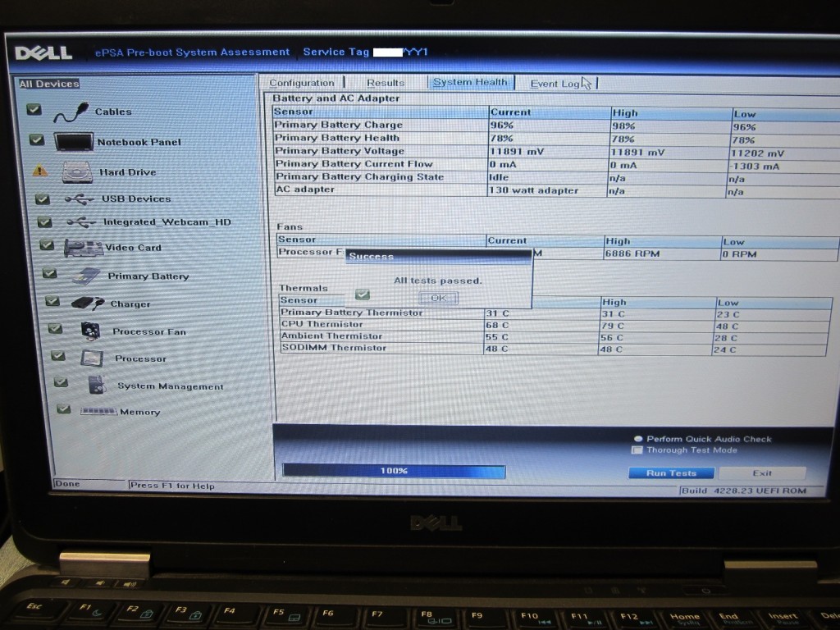Click the Integrated_Webcam_HD USB icon
This screenshot has width=840, height=630.
pyautogui.click(x=81, y=221)
